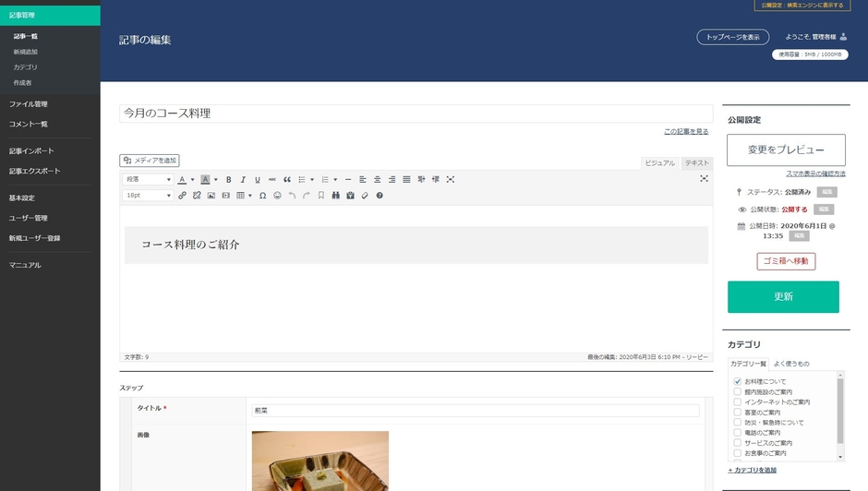Apply strikethrough formatting
The image size is (868, 491).
coord(271,179)
